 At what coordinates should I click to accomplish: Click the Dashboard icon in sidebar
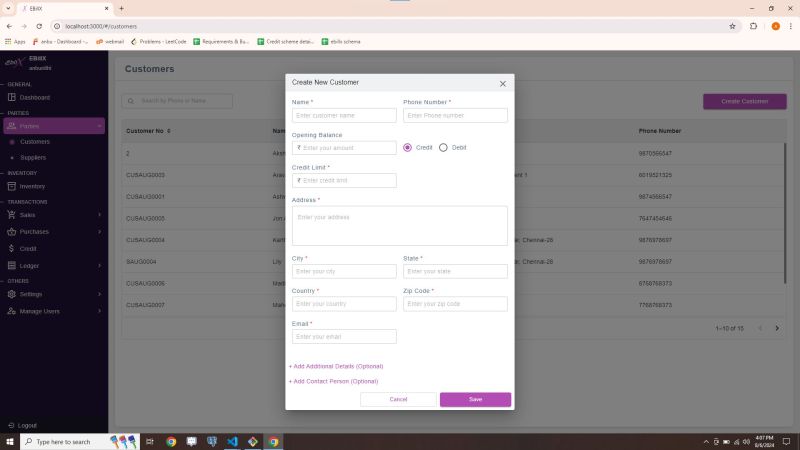coord(12,97)
